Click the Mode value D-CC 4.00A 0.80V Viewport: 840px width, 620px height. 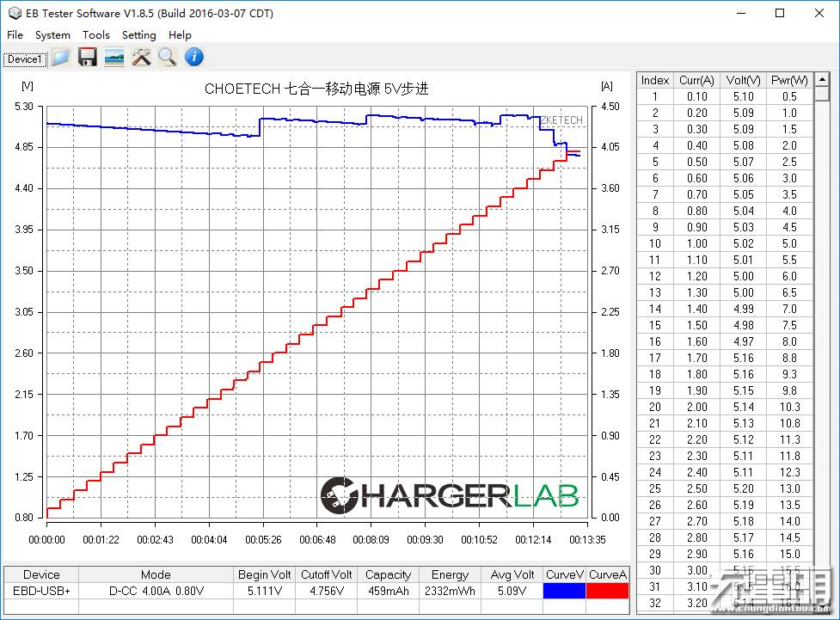[156, 591]
